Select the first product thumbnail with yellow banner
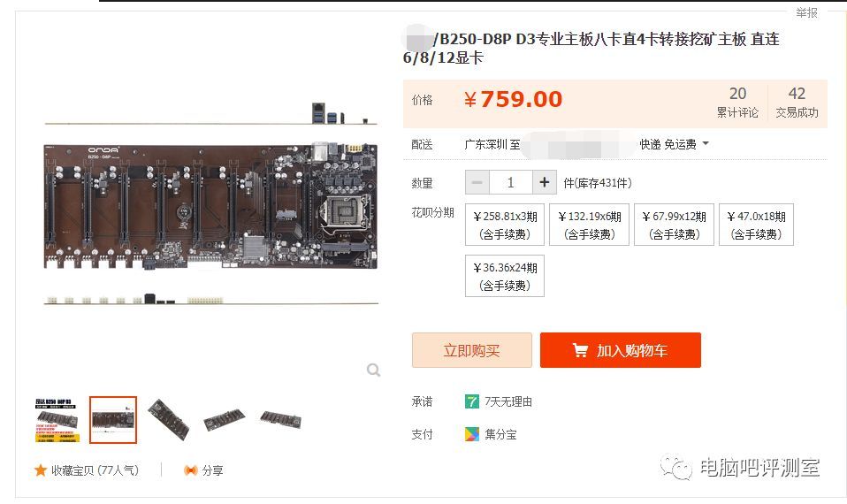The width and height of the screenshot is (847, 504). coord(57,420)
